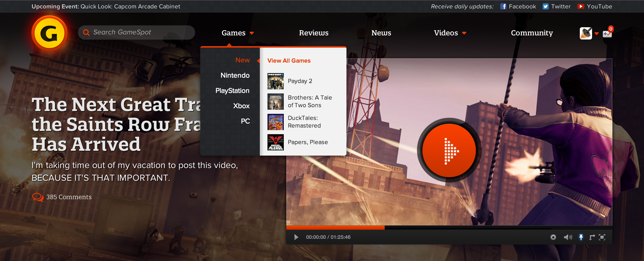Click View All Games link

pos(289,61)
